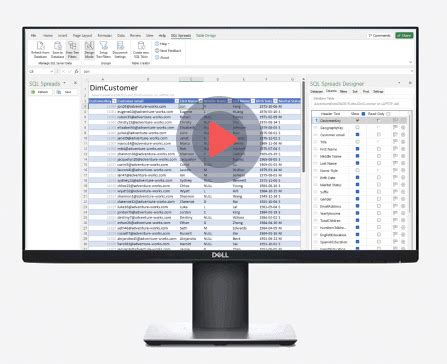Screen dimensions: 447x364
Task: Select the SQL Spreads ribbon tab
Action: 181,35
